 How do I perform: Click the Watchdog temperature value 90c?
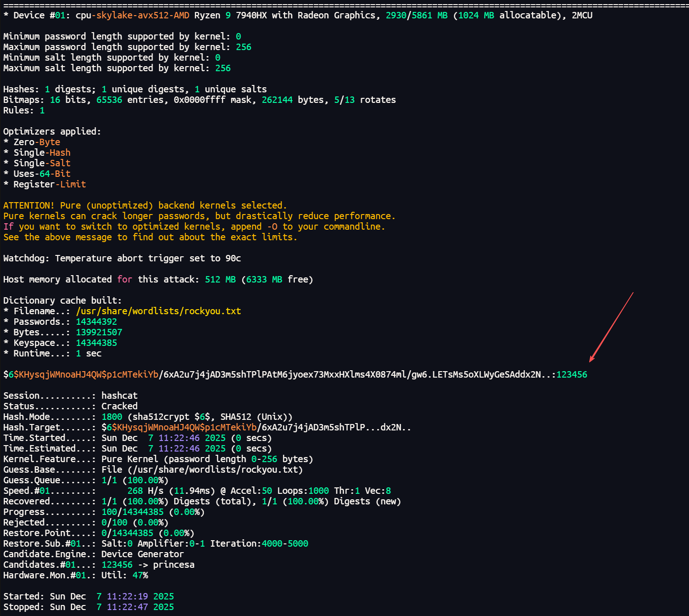pos(233,258)
